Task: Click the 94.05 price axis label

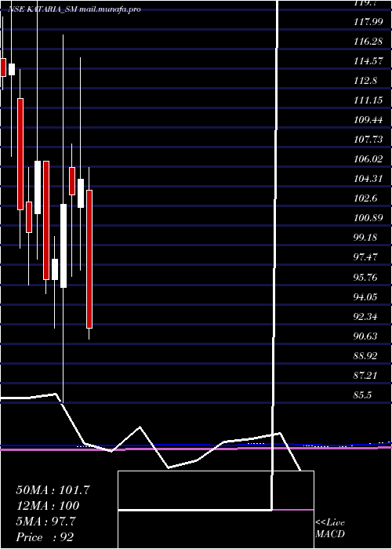Action: tap(365, 297)
